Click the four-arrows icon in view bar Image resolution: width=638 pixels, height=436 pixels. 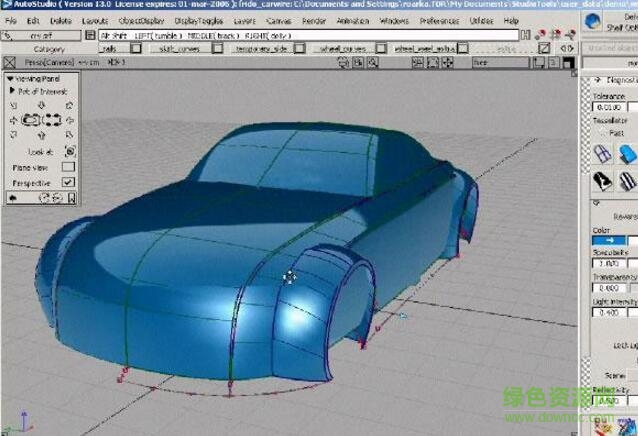448,62
